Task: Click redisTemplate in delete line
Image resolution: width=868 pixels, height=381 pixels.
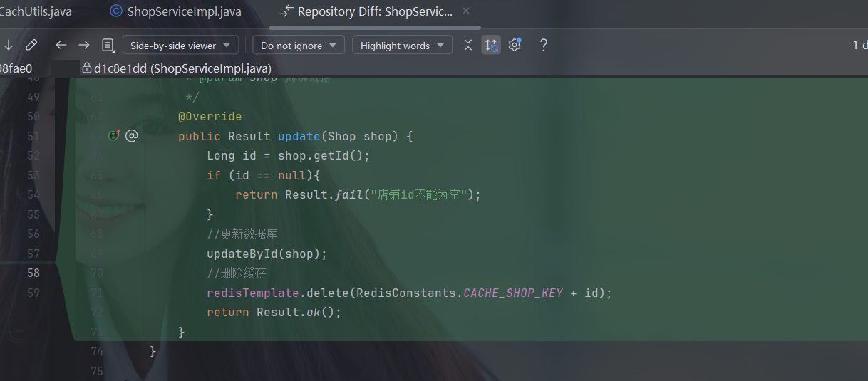Action: pyautogui.click(x=253, y=293)
